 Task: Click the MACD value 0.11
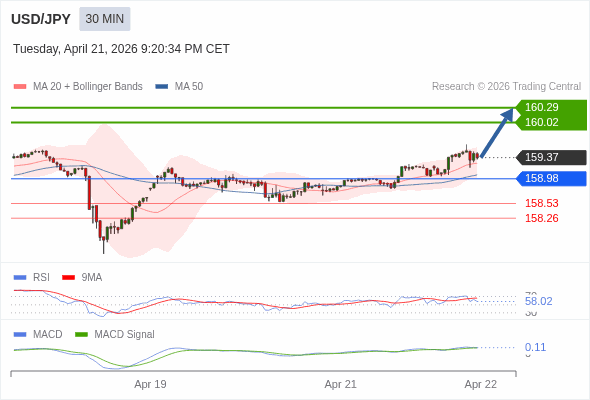[x=535, y=347]
